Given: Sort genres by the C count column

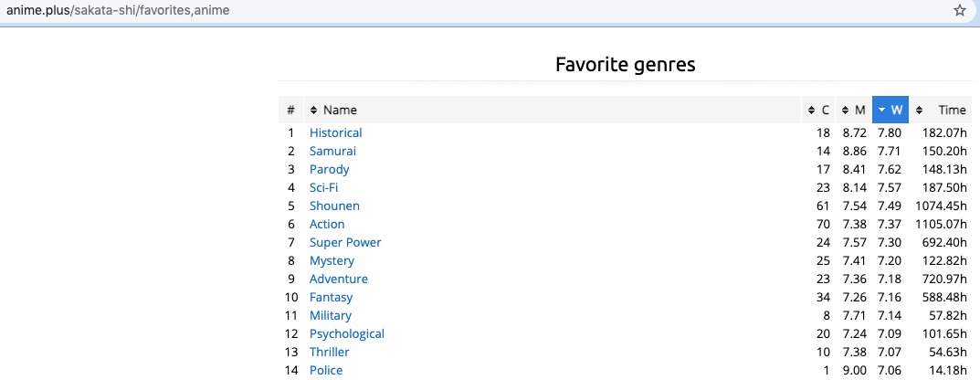Looking at the screenshot, I should 819,111.
